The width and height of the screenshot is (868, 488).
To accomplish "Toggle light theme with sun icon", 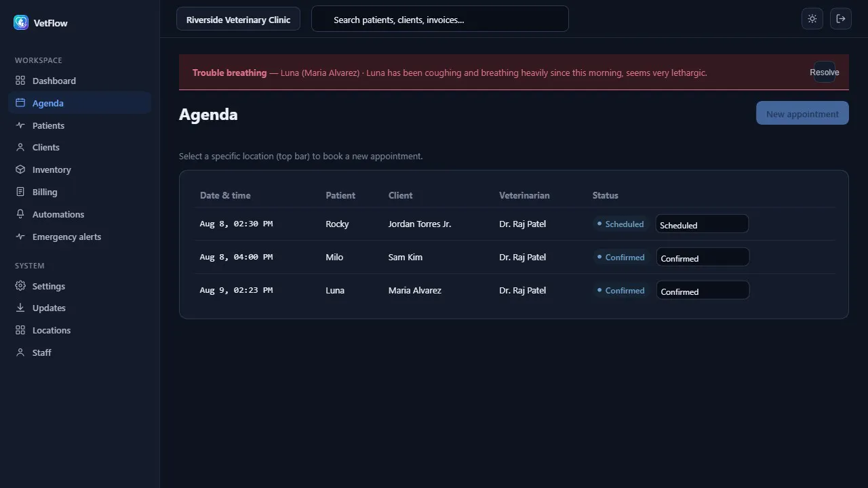I will tap(812, 19).
